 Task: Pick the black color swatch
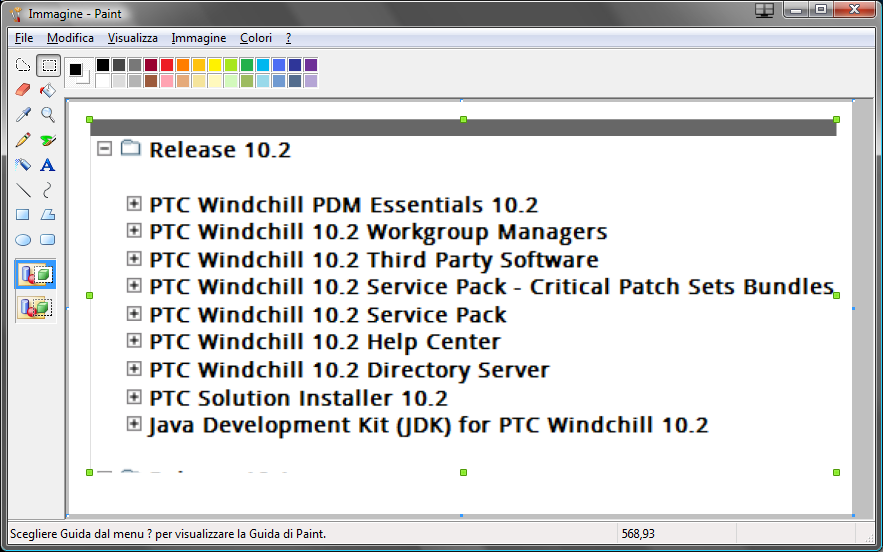click(102, 65)
